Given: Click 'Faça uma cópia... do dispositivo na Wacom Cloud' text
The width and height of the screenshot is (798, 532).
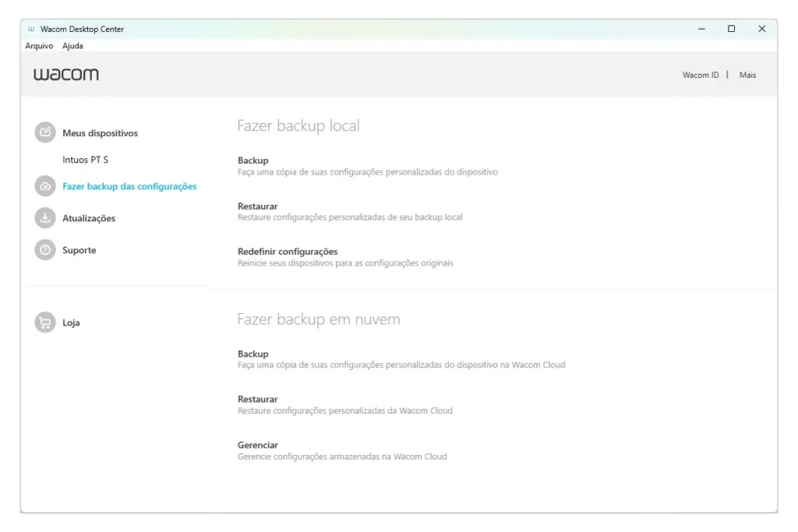Looking at the screenshot, I should [401, 365].
